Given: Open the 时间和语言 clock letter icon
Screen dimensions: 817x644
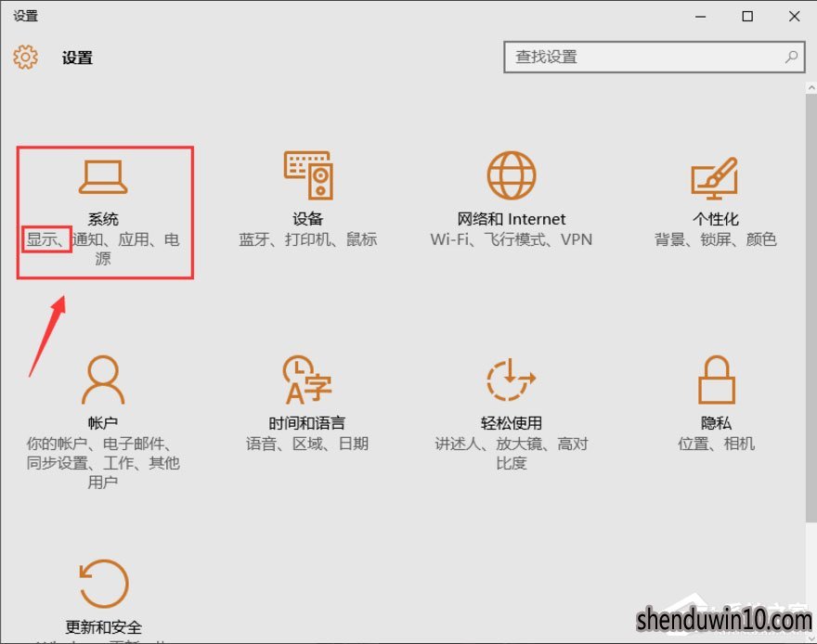Looking at the screenshot, I should [307, 380].
